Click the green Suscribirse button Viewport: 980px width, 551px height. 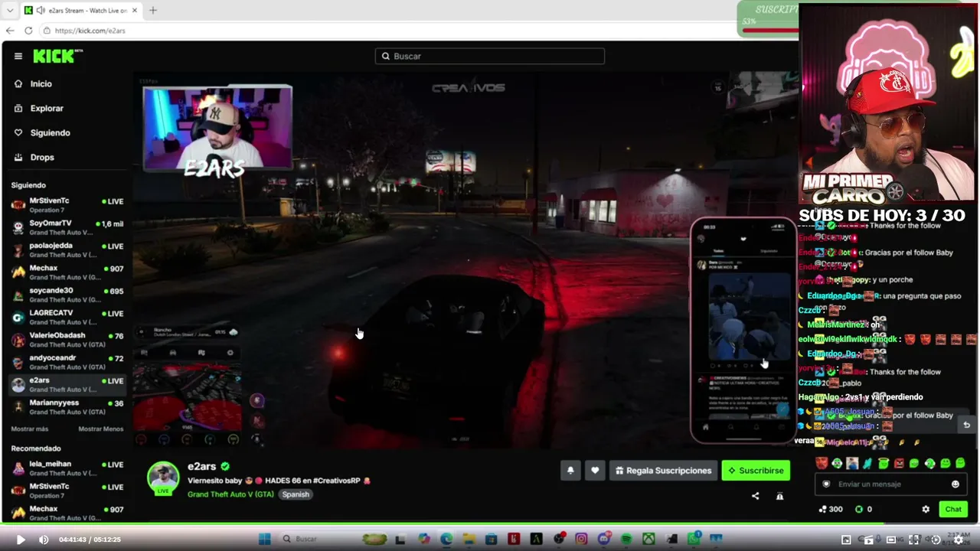point(756,471)
